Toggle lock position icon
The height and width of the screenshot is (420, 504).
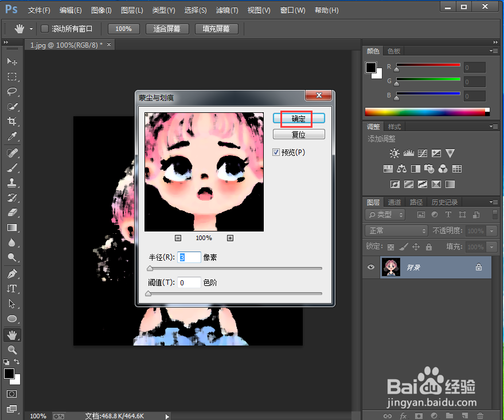(x=416, y=246)
